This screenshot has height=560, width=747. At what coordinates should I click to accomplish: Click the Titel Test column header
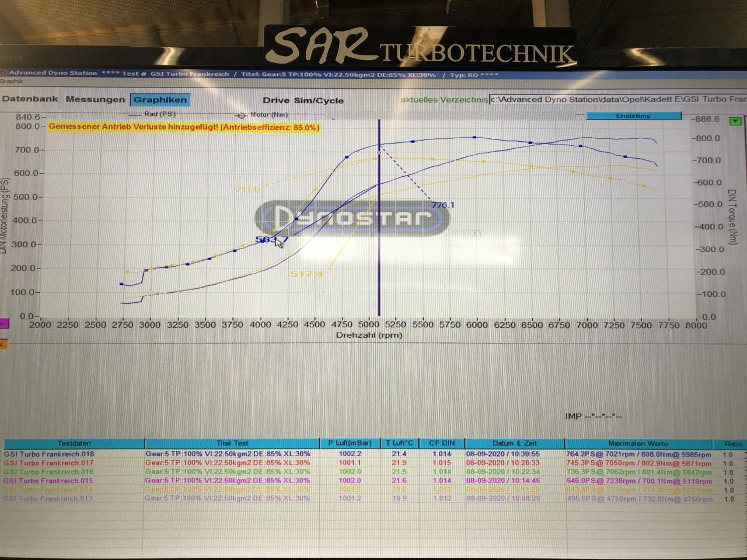(232, 443)
